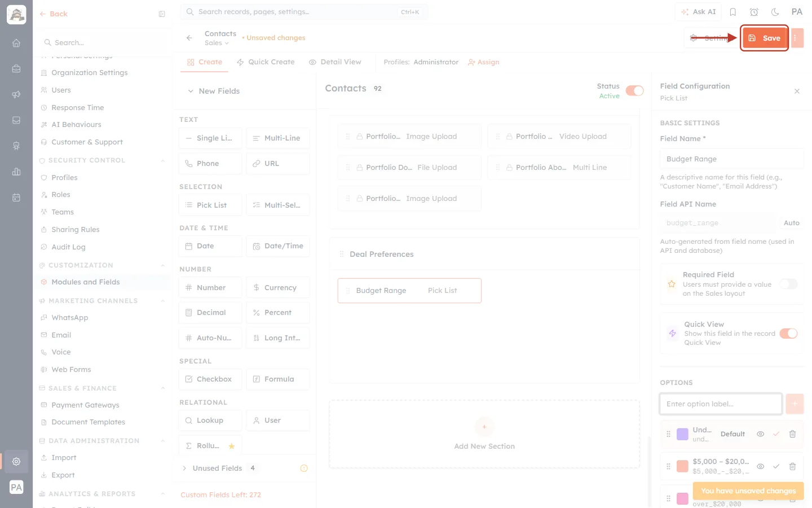Screen dimensions: 812x508
Task: Go Back using sidebar link
Action: tap(54, 14)
